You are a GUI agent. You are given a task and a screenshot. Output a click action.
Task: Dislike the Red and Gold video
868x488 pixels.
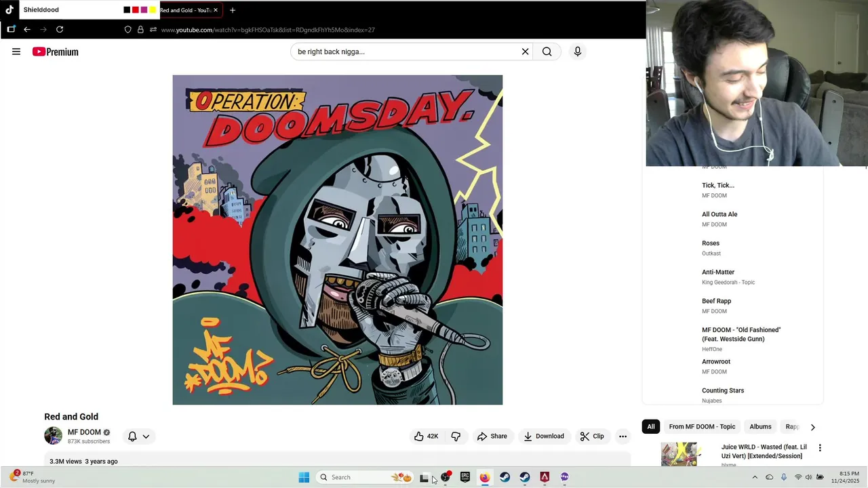[x=456, y=436]
